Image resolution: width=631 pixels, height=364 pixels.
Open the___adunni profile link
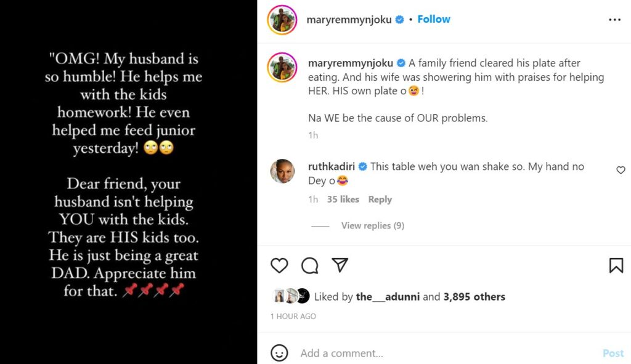[388, 296]
